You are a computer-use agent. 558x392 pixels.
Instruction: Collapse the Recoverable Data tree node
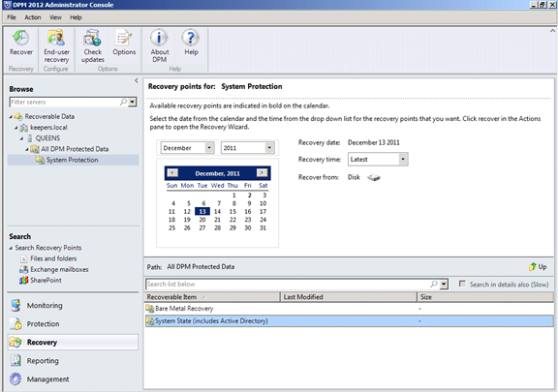[11, 117]
